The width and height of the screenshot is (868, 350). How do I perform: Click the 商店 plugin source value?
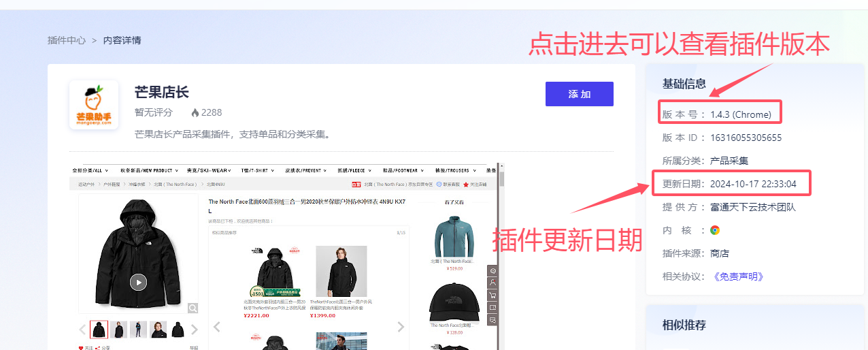point(720,253)
